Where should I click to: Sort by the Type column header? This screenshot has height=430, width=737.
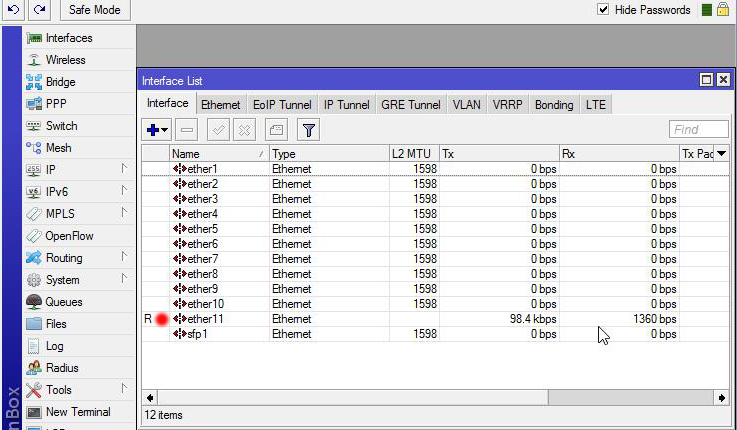(329, 154)
